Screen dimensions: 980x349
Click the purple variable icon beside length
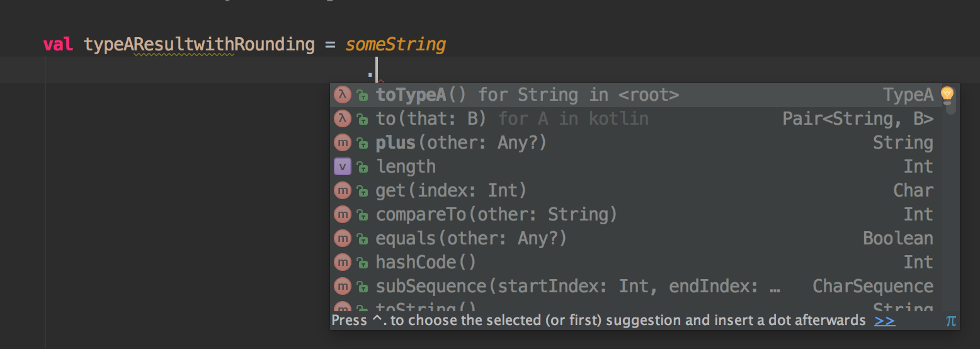[342, 167]
